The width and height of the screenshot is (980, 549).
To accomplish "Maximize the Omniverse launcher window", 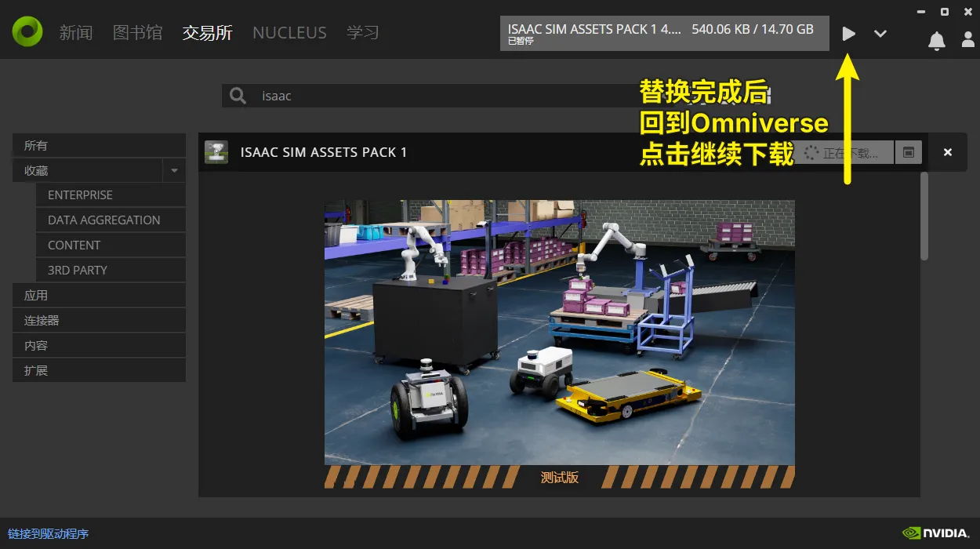I will [x=945, y=11].
